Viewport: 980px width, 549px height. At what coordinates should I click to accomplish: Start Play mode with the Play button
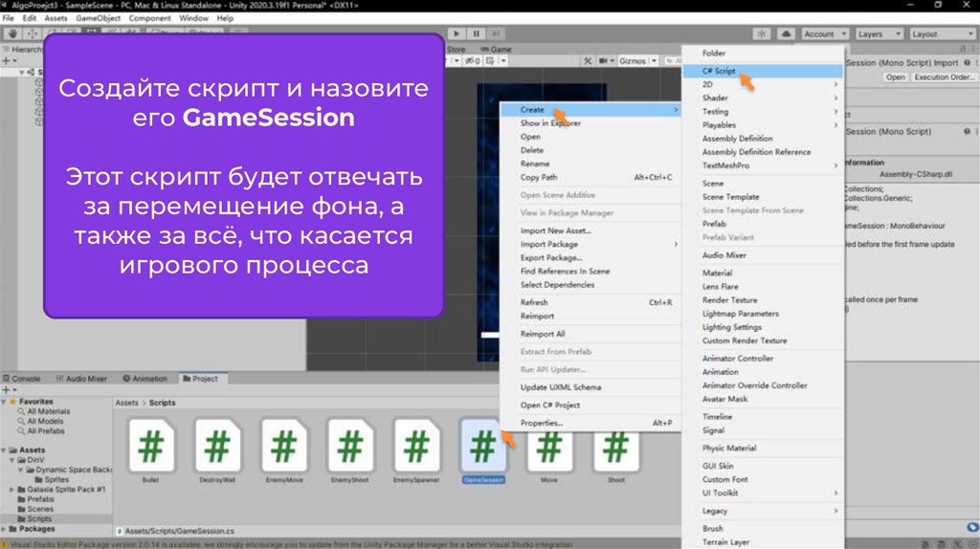click(457, 33)
